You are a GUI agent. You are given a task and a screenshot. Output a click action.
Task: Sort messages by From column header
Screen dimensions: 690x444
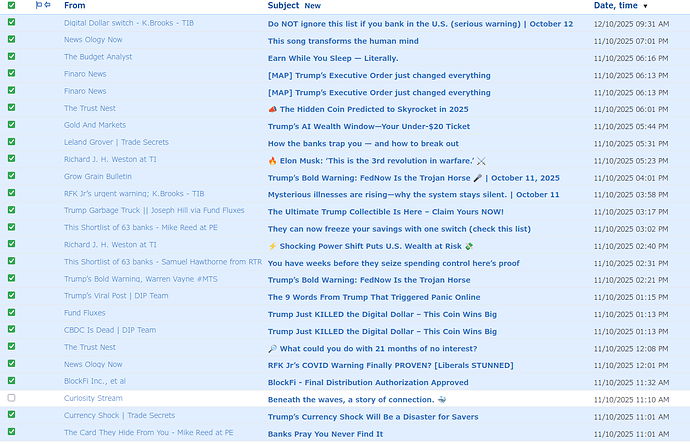click(x=75, y=6)
